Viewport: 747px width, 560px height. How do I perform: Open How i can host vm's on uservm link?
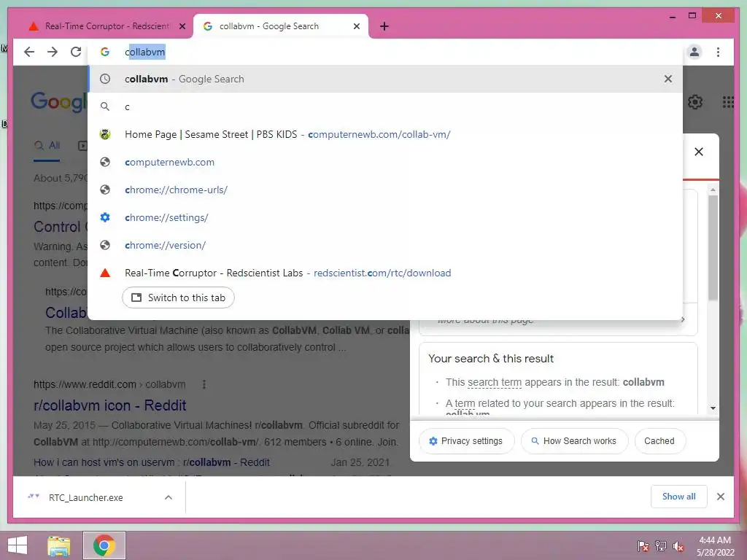point(152,462)
